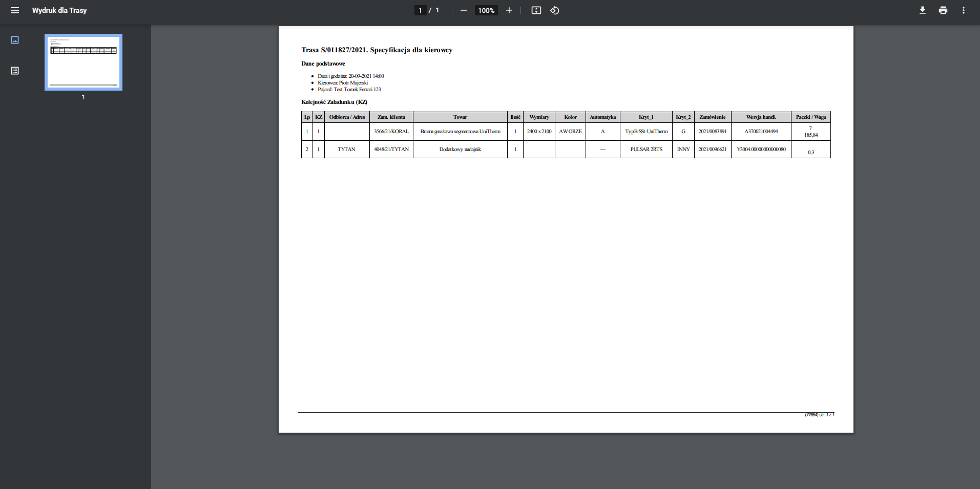Click 'Brama garażowa segmentowa UniTherm' cell
This screenshot has width=980, height=489.
(x=460, y=132)
